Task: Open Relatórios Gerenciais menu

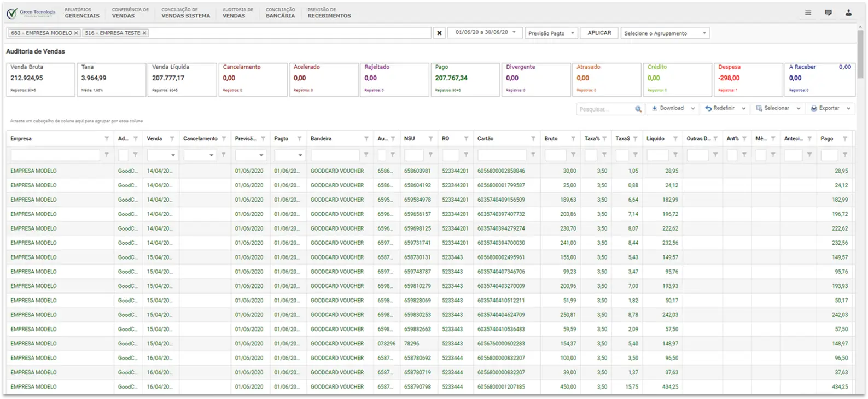Action: pyautogui.click(x=82, y=13)
